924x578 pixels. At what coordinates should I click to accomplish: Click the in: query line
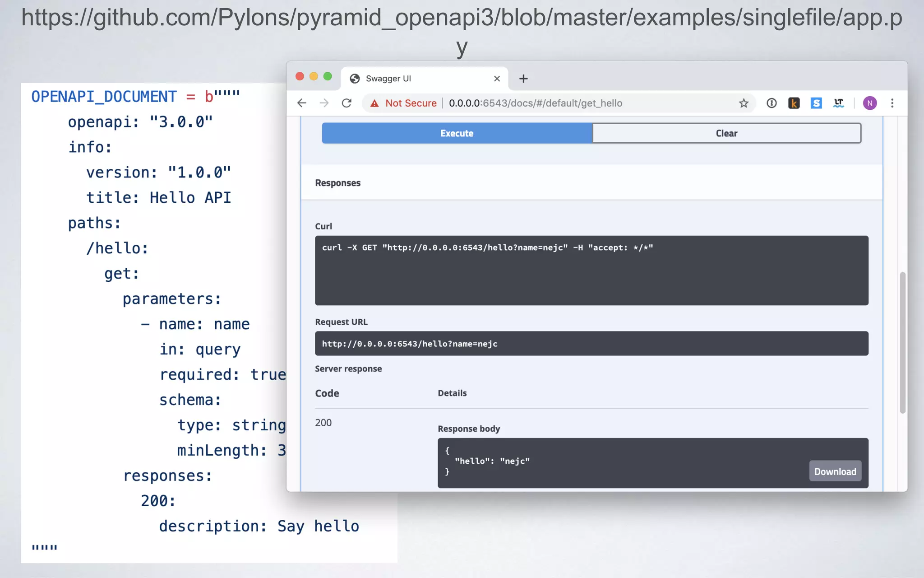pyautogui.click(x=200, y=350)
